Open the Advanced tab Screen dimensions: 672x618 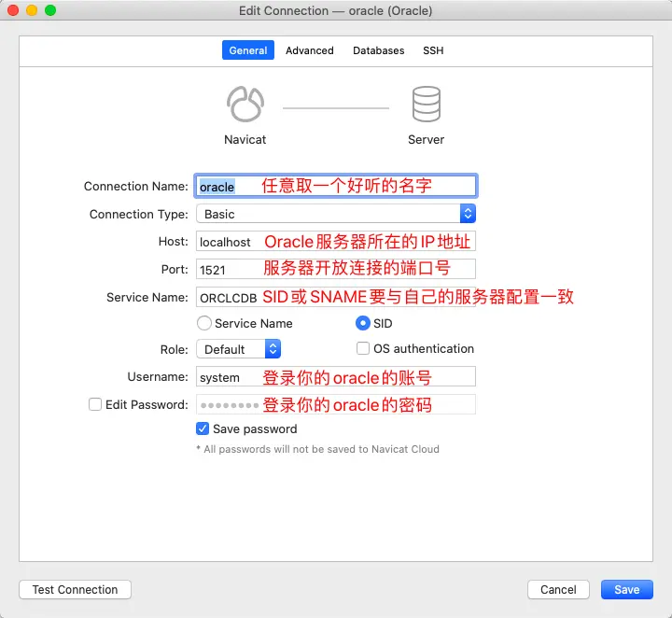point(310,50)
